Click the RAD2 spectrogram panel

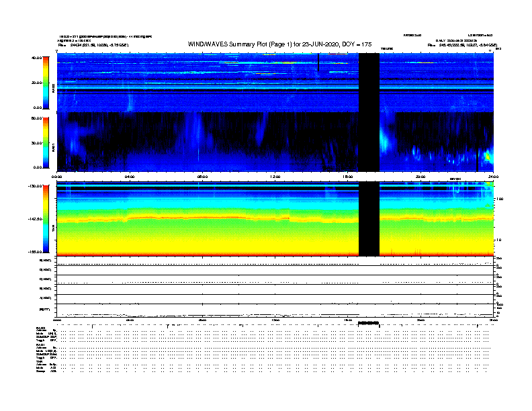point(275,83)
